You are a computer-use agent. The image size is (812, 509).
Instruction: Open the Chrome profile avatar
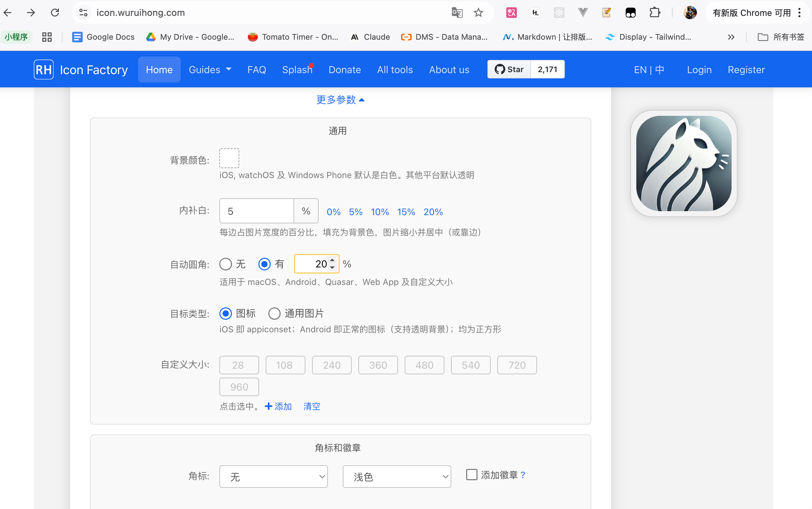pos(690,13)
